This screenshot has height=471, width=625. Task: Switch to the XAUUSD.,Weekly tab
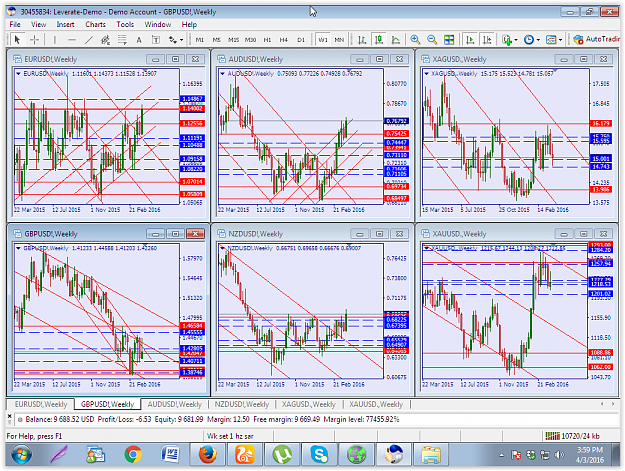click(376, 404)
